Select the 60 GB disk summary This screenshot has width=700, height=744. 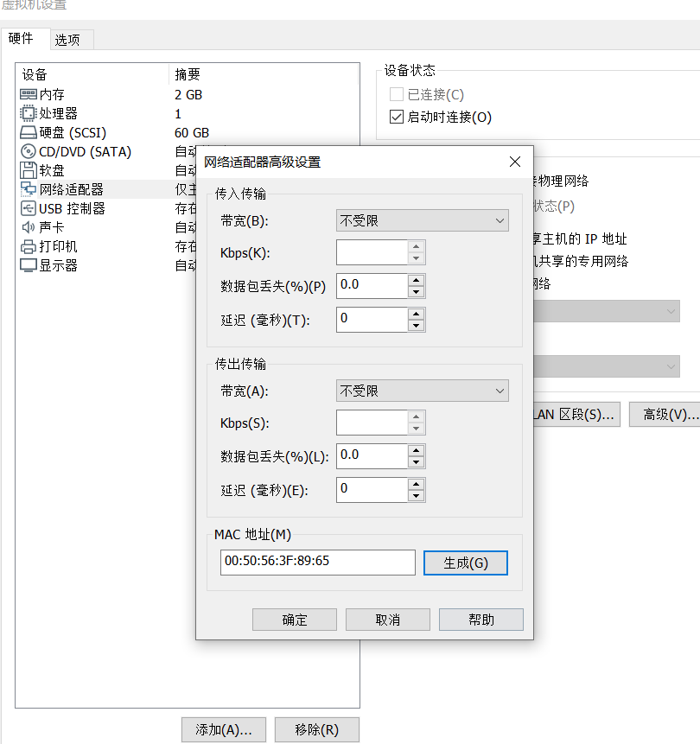coord(192,133)
